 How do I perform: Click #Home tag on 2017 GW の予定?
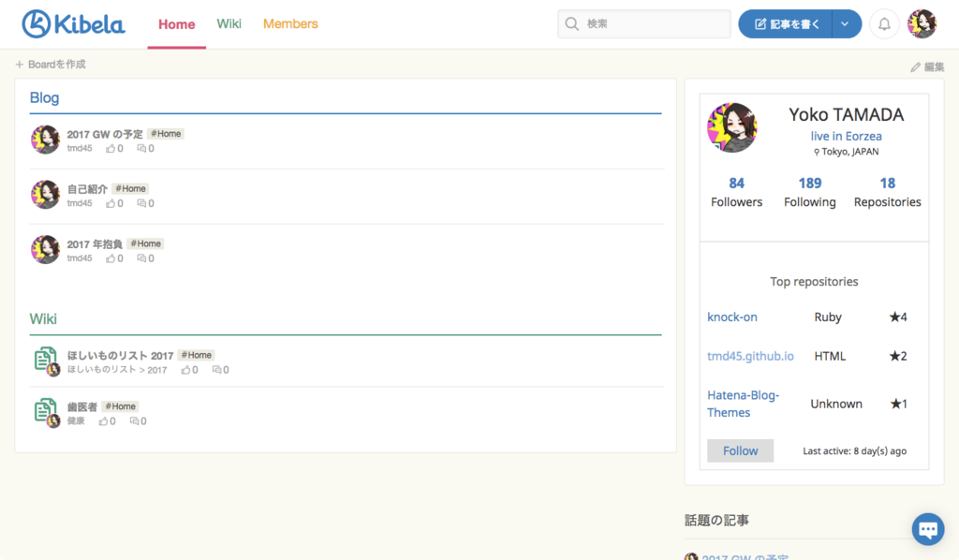coord(166,134)
